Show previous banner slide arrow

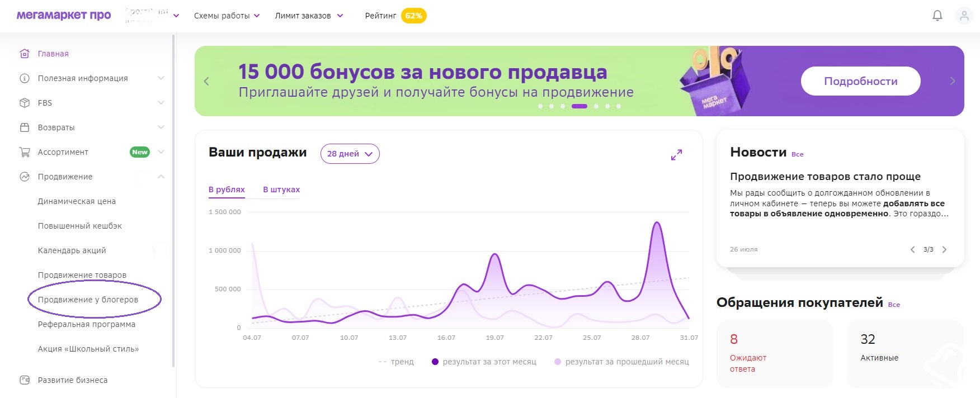[206, 81]
